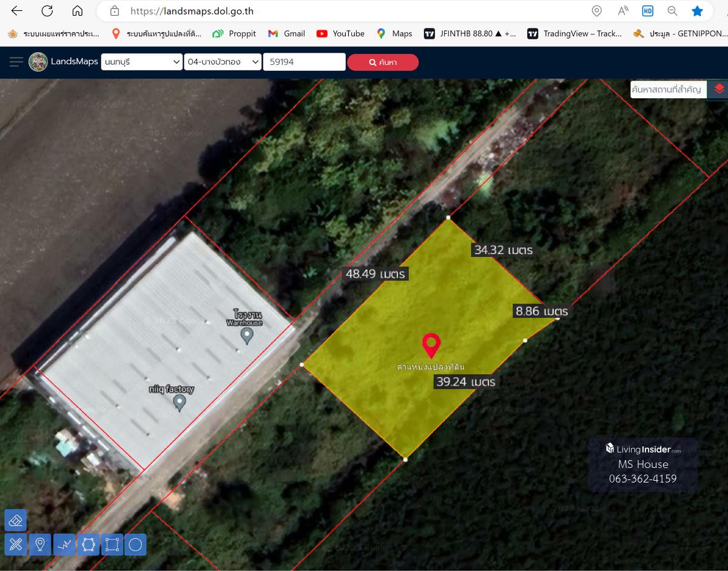Open the TradingView bookmark
The image size is (728, 571).
click(575, 33)
